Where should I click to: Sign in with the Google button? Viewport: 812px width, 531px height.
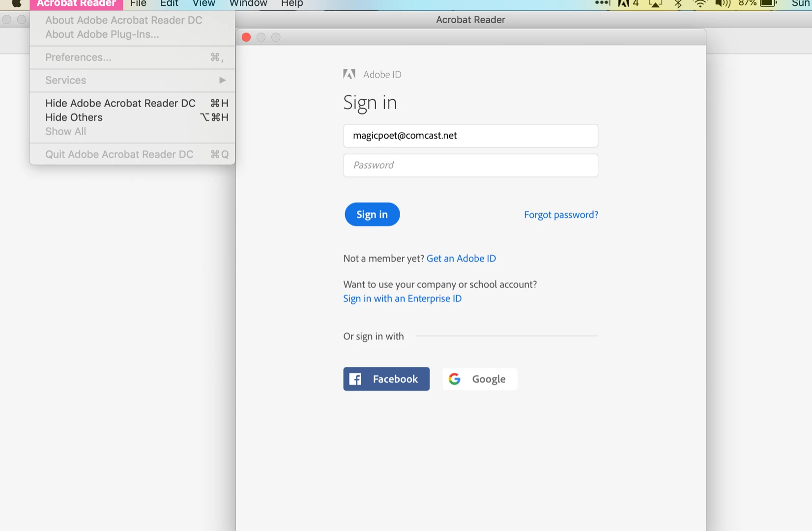(x=480, y=379)
